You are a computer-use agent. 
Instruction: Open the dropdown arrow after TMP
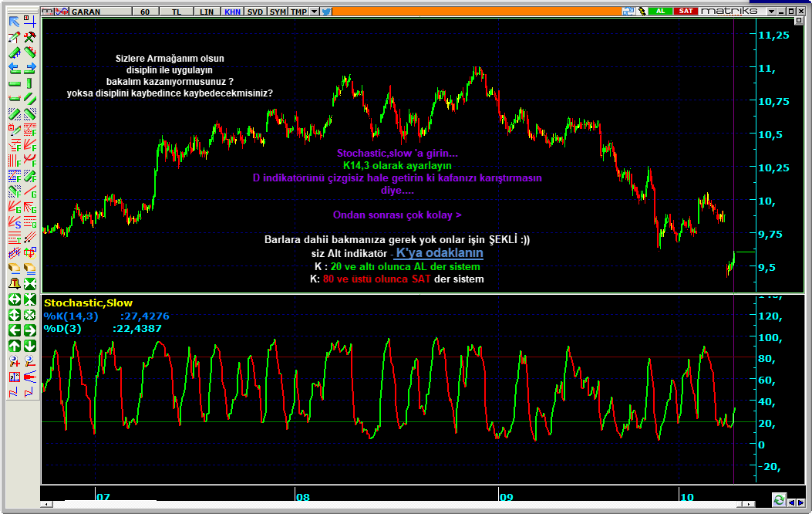point(315,12)
